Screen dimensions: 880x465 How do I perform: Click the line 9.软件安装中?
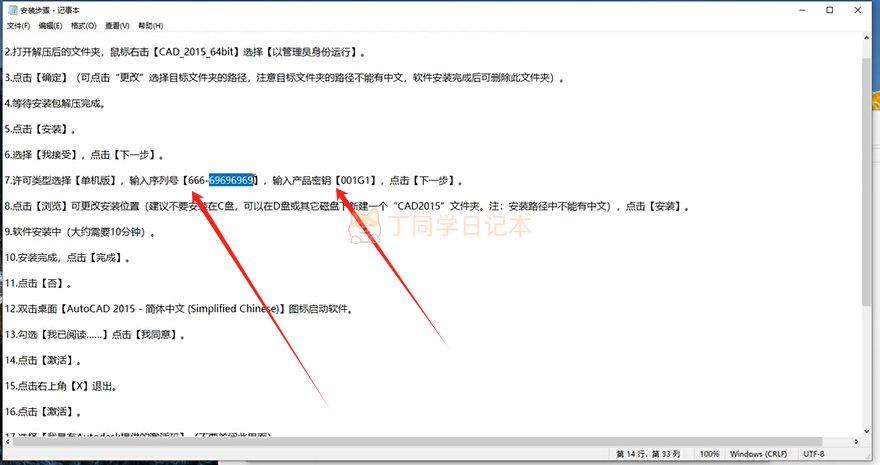(x=80, y=232)
